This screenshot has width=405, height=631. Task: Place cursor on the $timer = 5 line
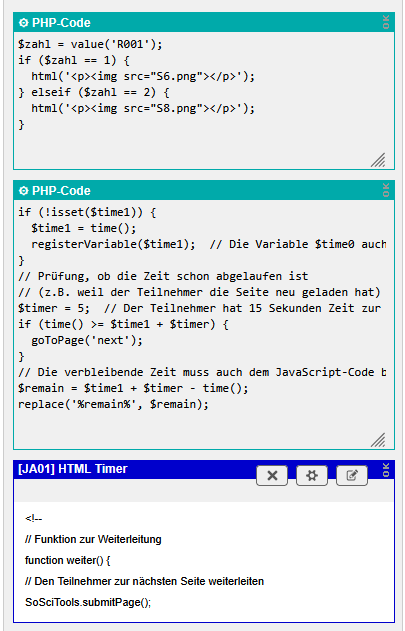[x=199, y=308]
